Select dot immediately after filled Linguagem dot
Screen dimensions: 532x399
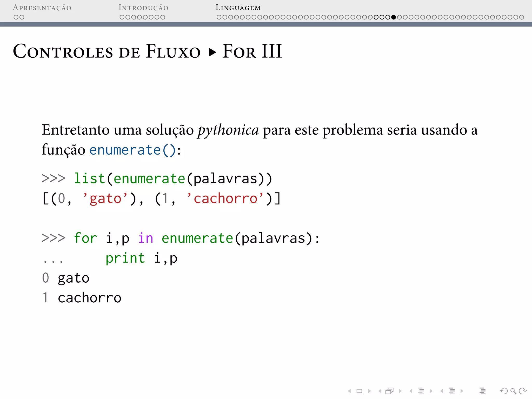click(x=399, y=17)
